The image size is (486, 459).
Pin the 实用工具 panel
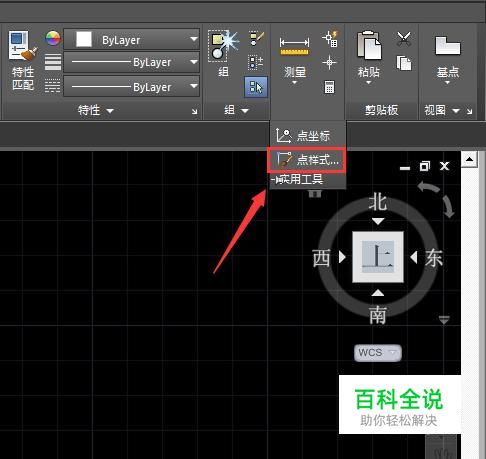277,180
